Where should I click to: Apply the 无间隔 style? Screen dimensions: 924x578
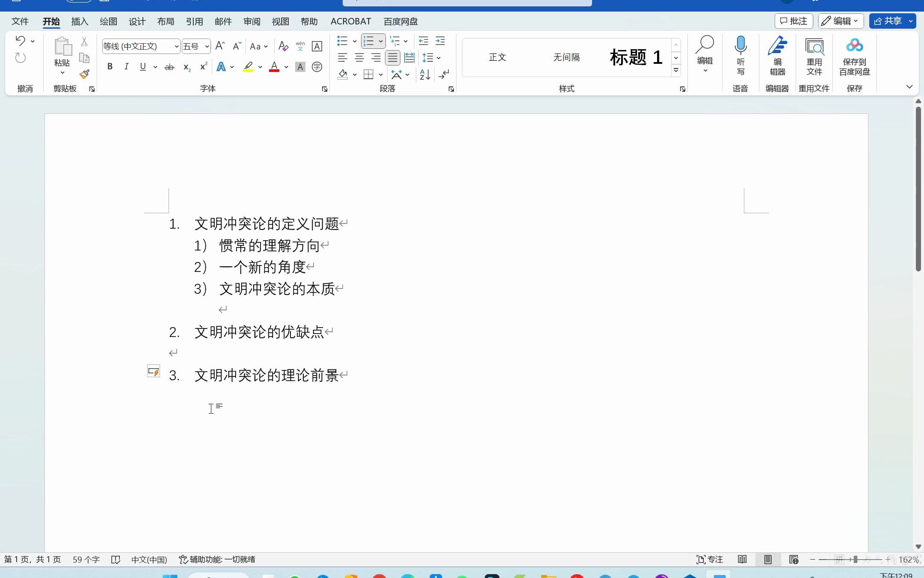point(566,57)
